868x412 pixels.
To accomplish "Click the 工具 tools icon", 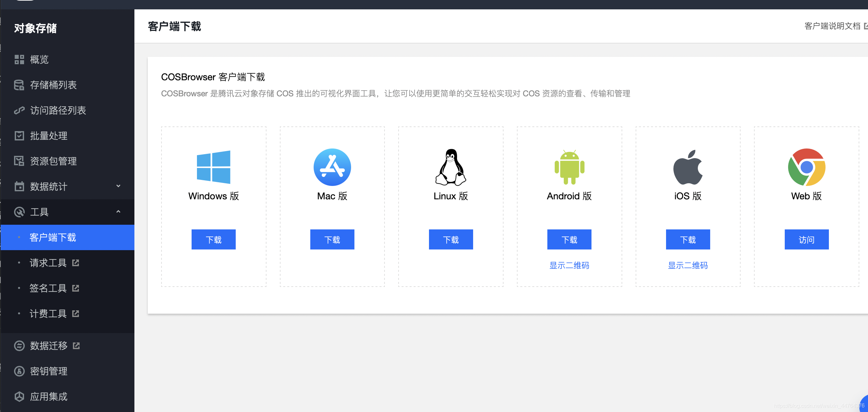I will tap(19, 212).
